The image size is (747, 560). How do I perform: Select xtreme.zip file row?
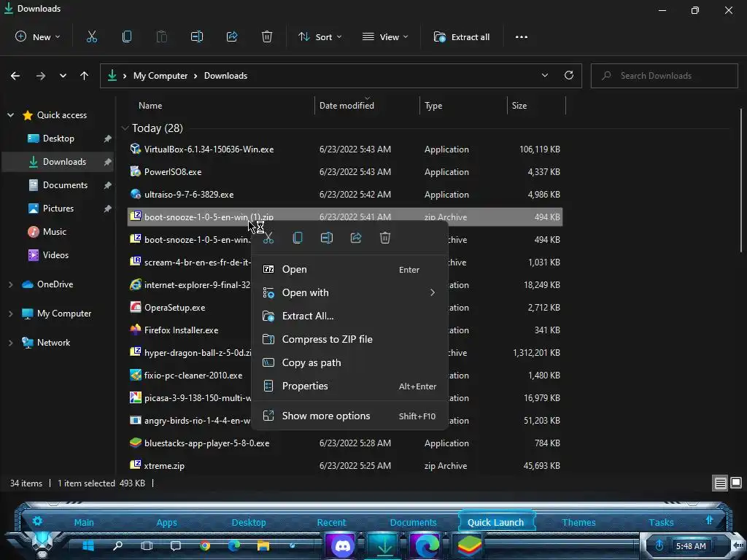click(345, 466)
